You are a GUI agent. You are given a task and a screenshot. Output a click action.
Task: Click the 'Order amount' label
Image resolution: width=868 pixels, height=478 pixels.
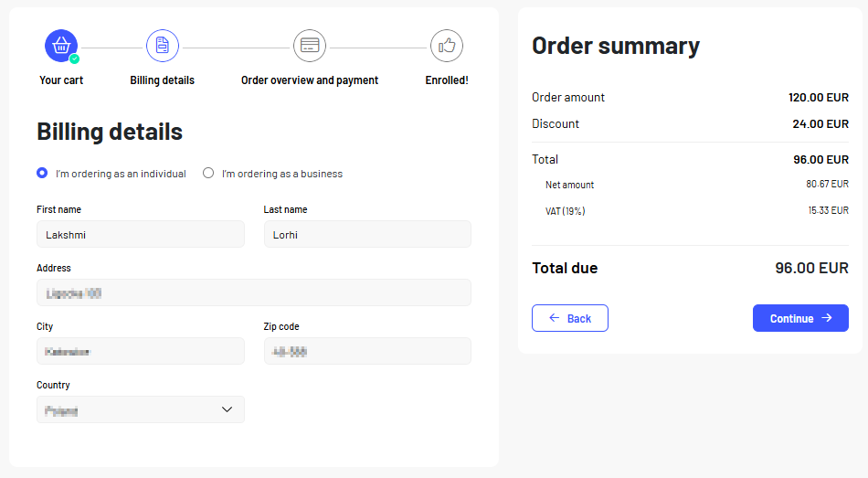tap(568, 98)
